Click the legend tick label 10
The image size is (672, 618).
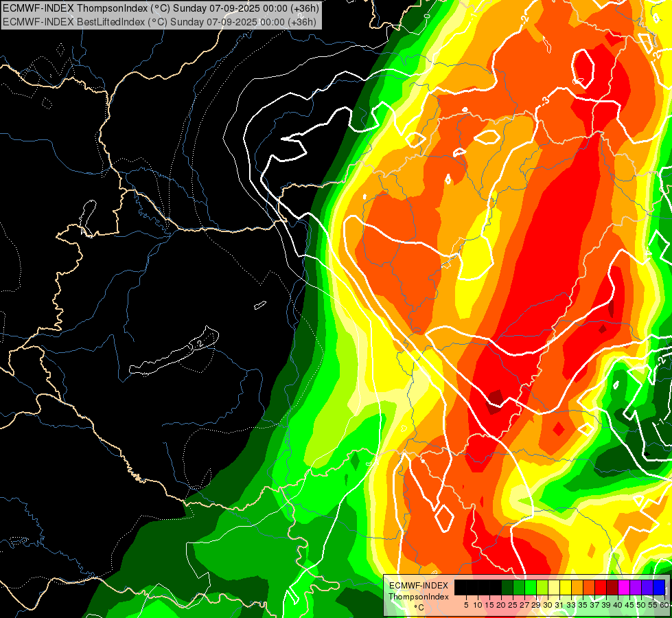pos(478,605)
